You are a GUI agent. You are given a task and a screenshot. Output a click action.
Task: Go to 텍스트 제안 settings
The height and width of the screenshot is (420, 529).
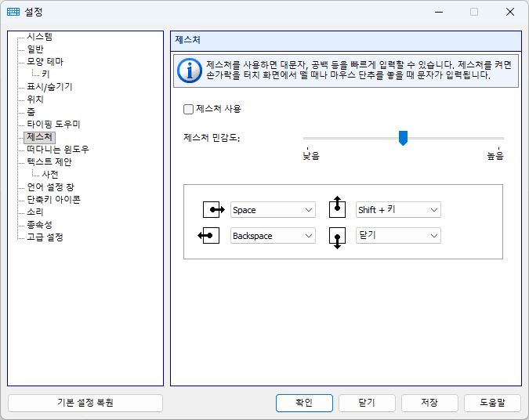(49, 162)
